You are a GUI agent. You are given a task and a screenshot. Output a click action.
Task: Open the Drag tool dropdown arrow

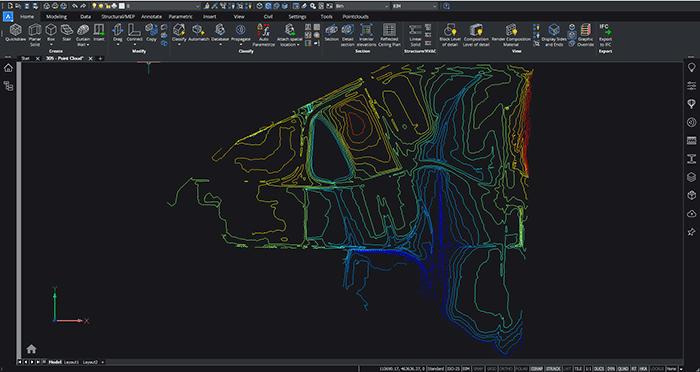coord(118,45)
